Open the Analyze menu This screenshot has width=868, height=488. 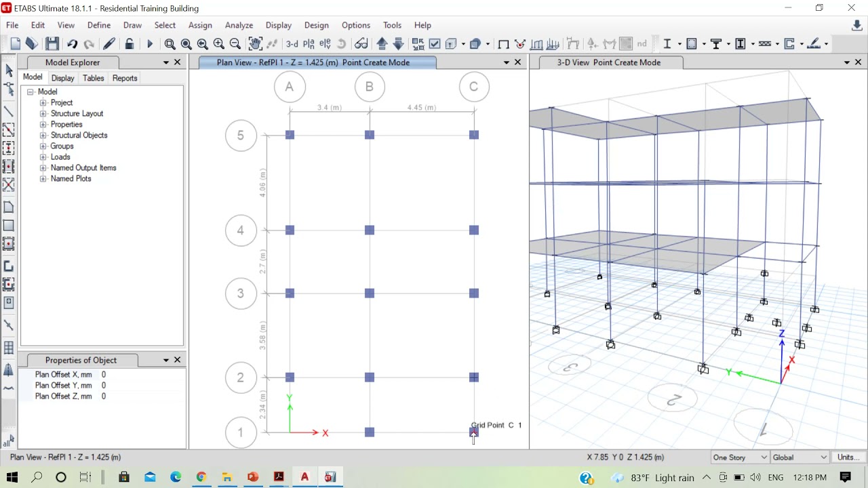coord(239,25)
